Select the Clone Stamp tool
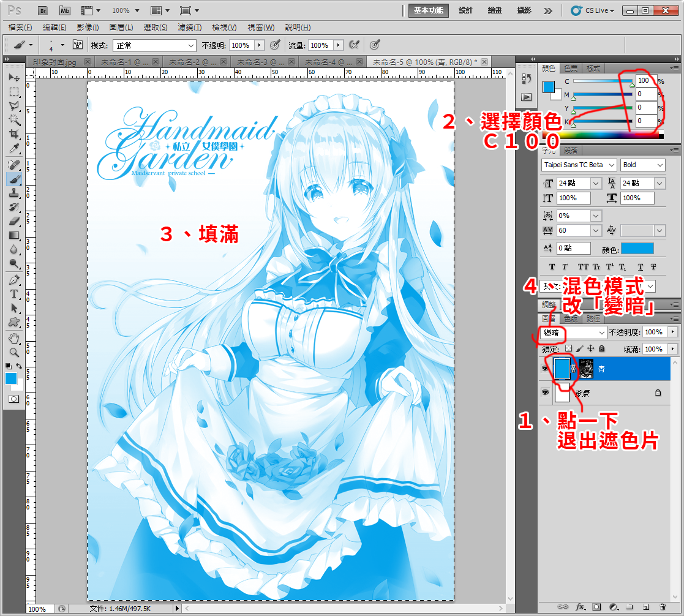Image resolution: width=684 pixels, height=616 pixels. [14, 193]
